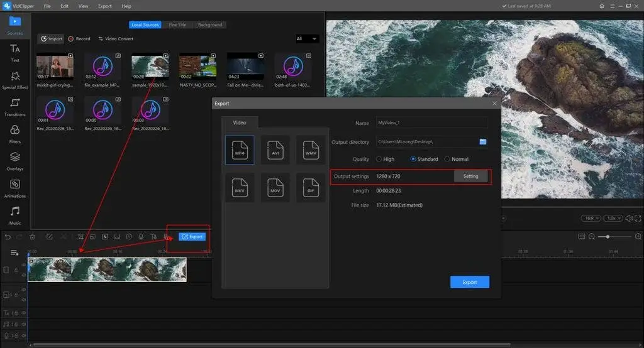Click the trash delete icon in toolbar
644x348 pixels.
point(33,237)
